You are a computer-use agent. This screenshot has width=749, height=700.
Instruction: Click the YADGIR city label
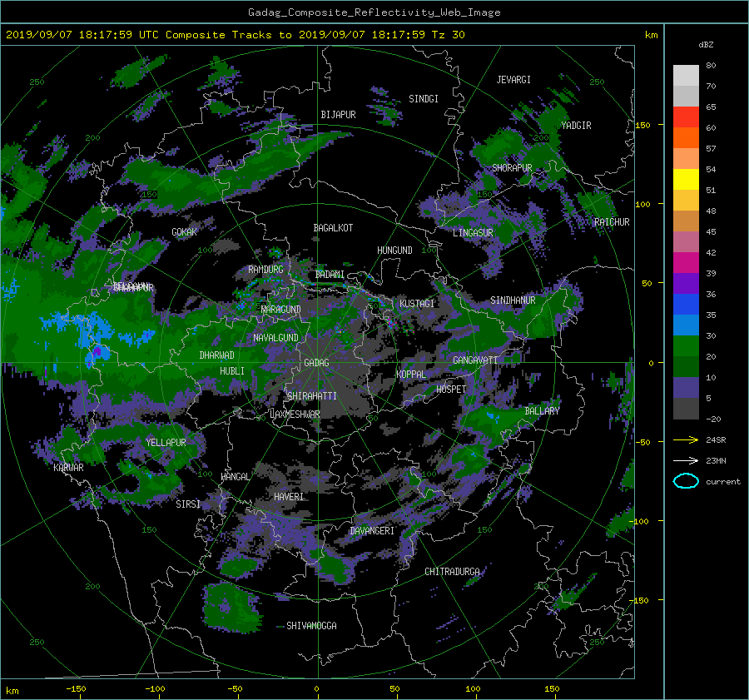pyautogui.click(x=576, y=126)
